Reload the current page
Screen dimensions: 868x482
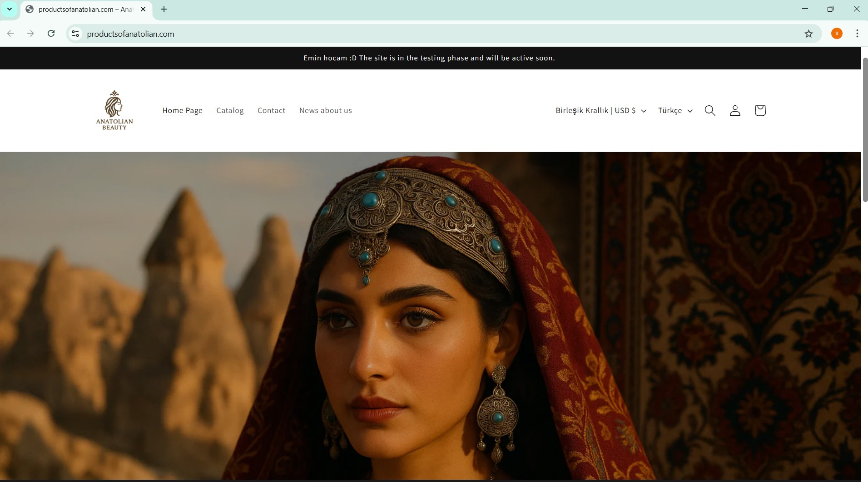pyautogui.click(x=51, y=34)
